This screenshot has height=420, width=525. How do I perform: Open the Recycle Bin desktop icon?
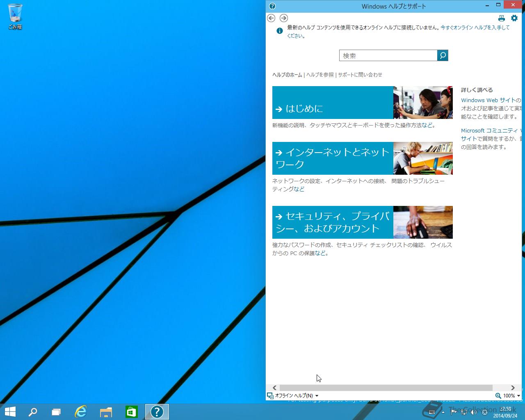15,16
